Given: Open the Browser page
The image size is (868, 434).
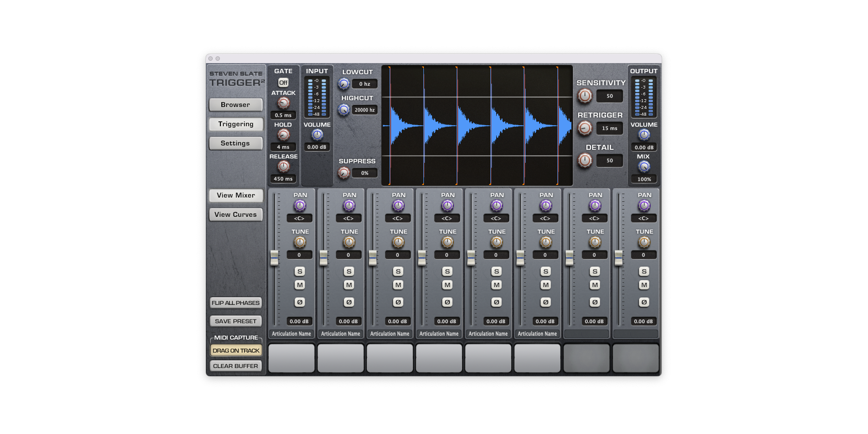Looking at the screenshot, I should point(236,105).
